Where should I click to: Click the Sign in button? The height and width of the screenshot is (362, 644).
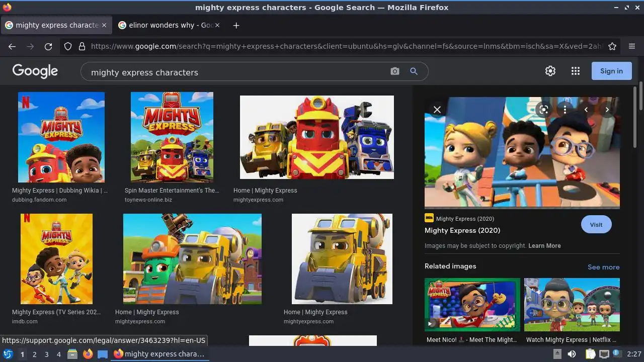coord(611,71)
